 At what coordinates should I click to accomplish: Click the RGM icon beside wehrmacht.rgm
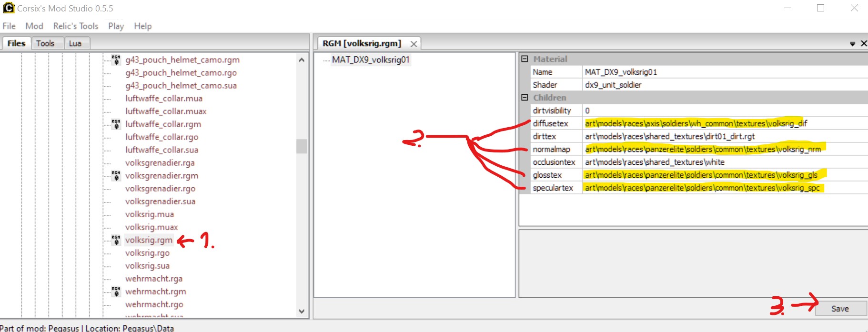pos(116,291)
